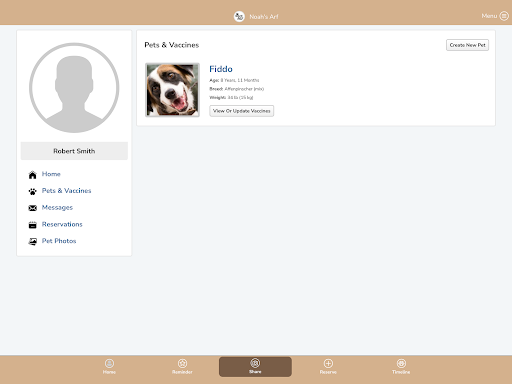Screen dimensions: 512x384
Task: Open the Reminder tab in bottom bar
Action: 182,366
